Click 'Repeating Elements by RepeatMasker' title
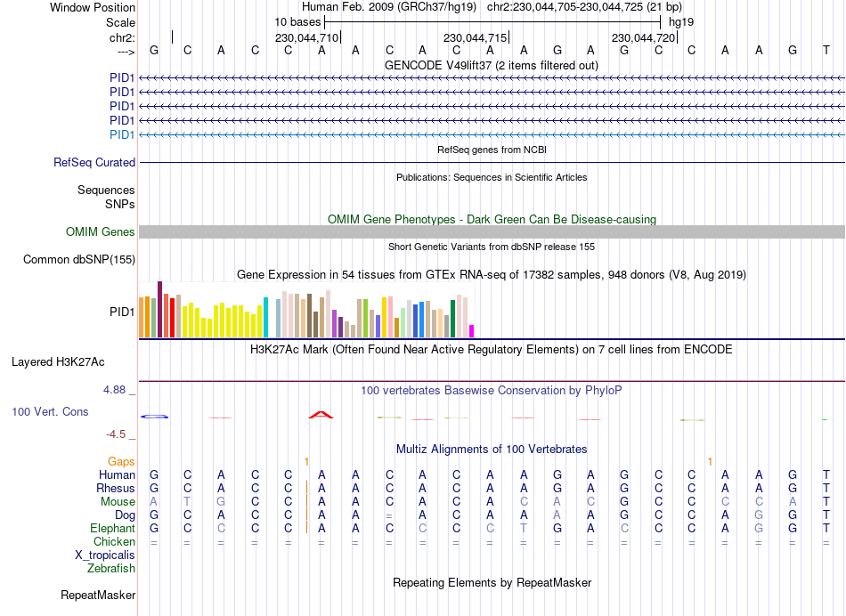The height and width of the screenshot is (616, 846). [x=492, y=582]
